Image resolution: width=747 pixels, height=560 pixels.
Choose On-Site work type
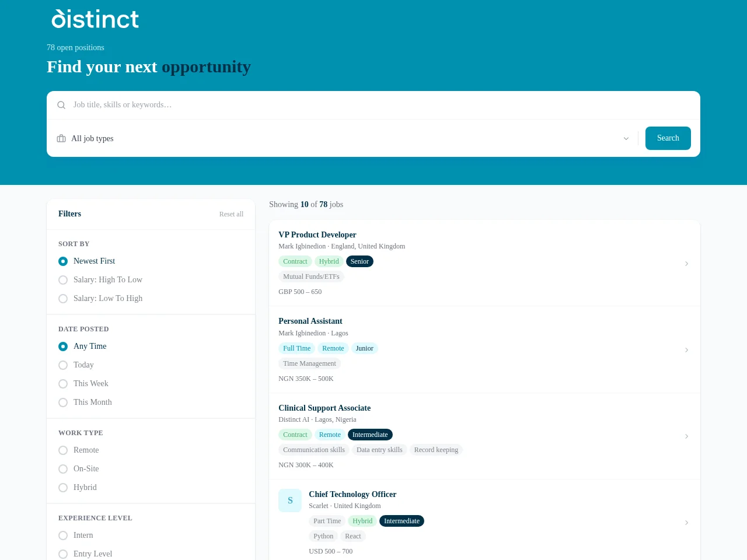pos(79,469)
